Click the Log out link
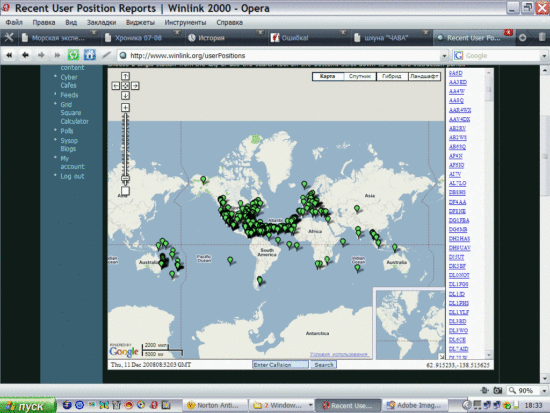The height and width of the screenshot is (413, 550). (72, 176)
